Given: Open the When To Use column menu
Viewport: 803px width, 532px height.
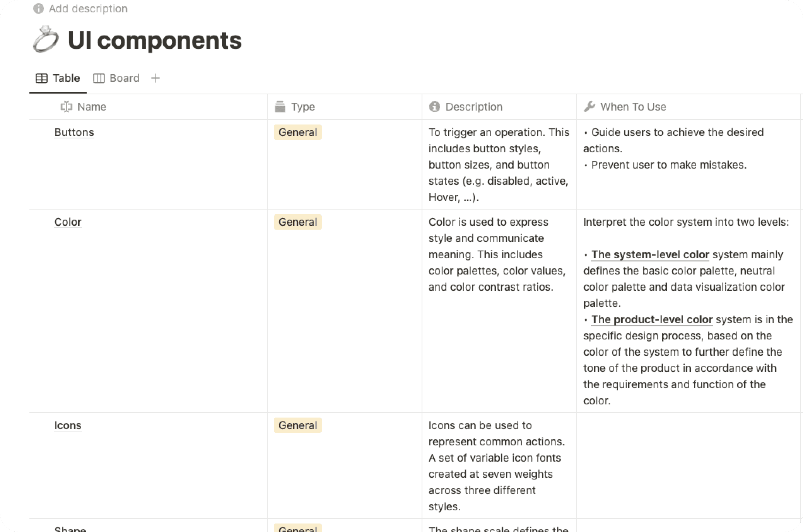Looking at the screenshot, I should (x=688, y=107).
